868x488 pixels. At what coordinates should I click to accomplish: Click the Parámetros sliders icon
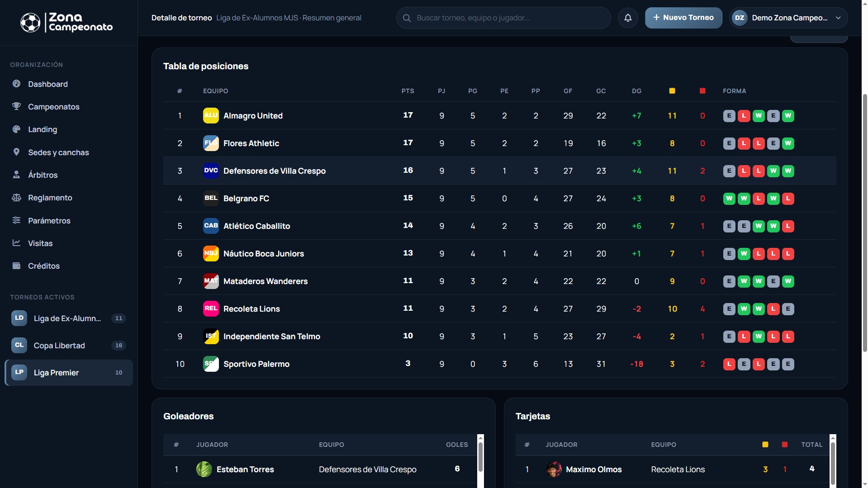coord(17,220)
